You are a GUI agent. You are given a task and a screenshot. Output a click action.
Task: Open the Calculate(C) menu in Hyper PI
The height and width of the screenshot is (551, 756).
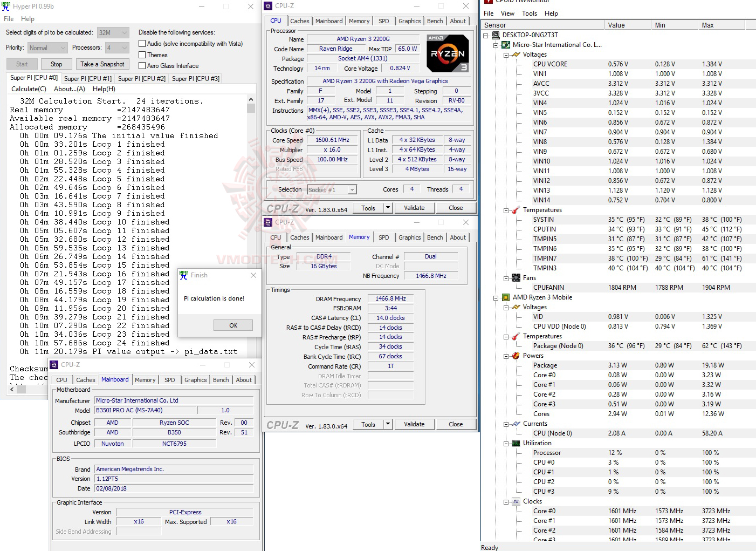click(x=29, y=89)
